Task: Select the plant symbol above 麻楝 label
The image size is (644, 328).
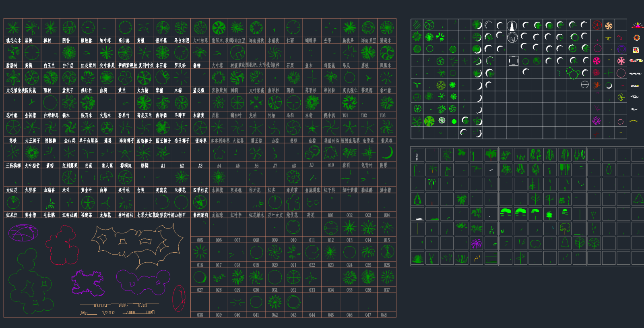Action: pos(31,28)
